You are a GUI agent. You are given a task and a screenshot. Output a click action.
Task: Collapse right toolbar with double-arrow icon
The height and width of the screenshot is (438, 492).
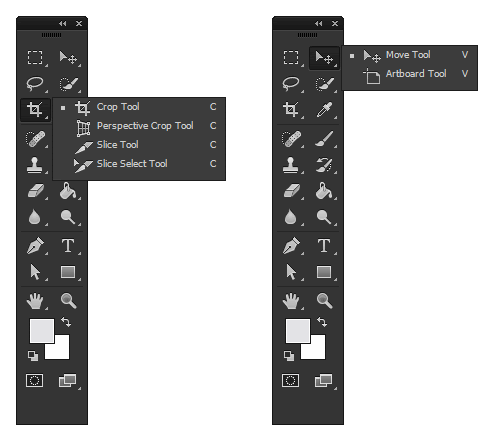click(319, 23)
